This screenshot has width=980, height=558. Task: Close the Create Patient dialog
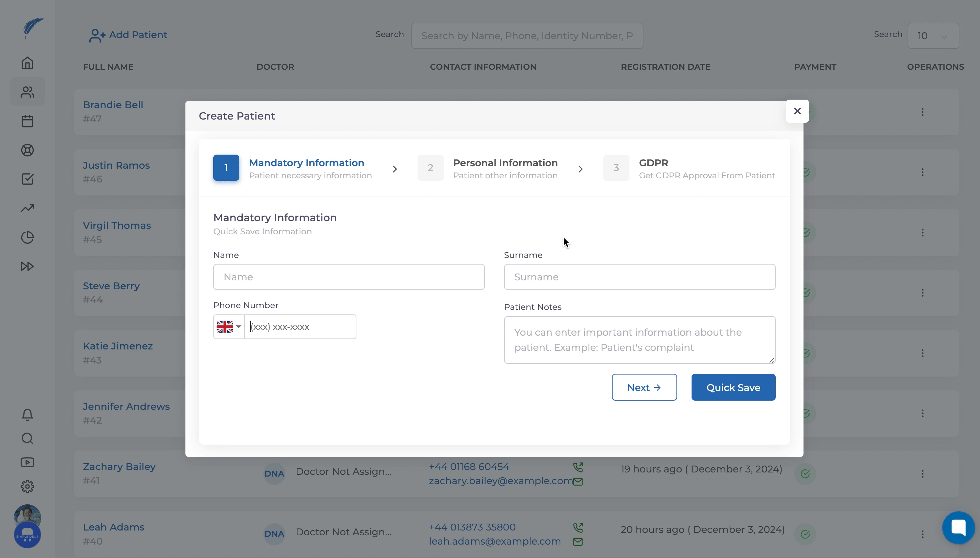[797, 111]
